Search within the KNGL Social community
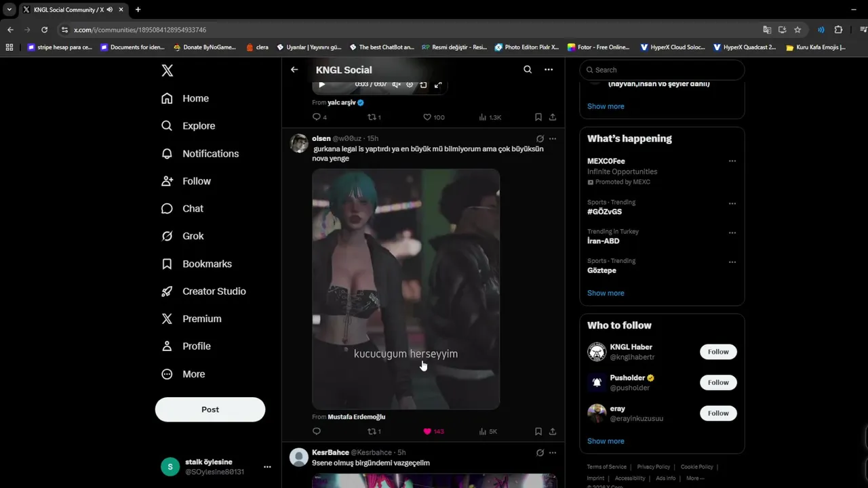The image size is (868, 488). coord(528,70)
